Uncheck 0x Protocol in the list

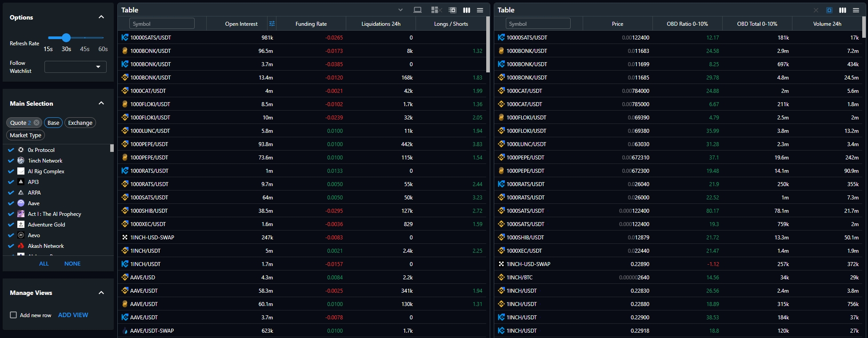point(11,150)
